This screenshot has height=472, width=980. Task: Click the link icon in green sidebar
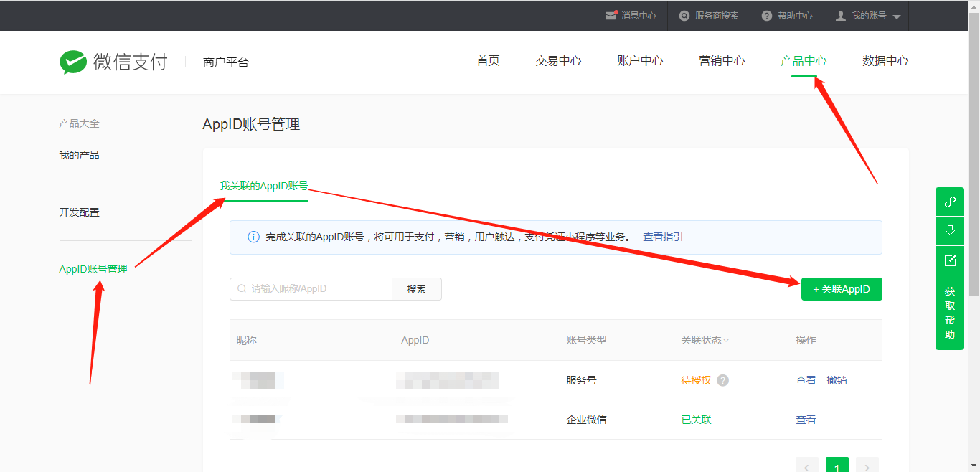click(950, 202)
